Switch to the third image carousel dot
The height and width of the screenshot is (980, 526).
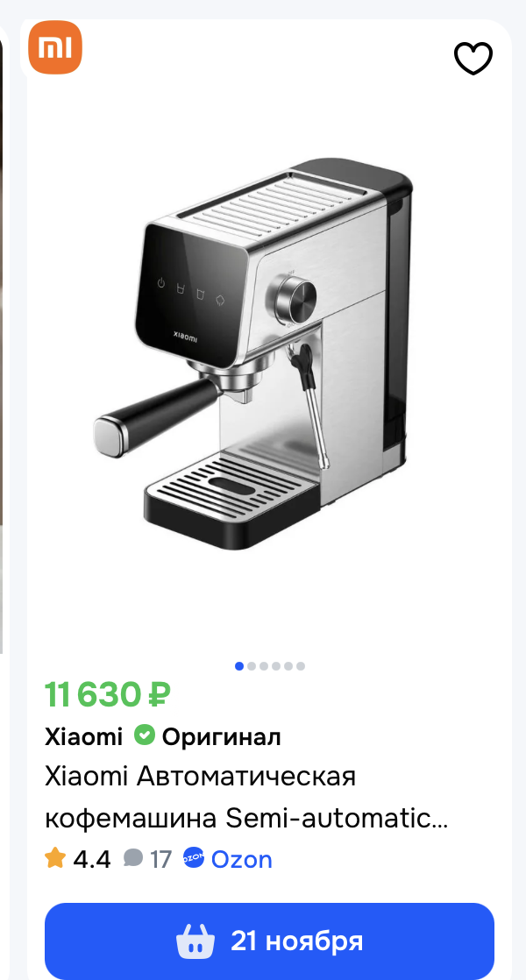point(264,666)
